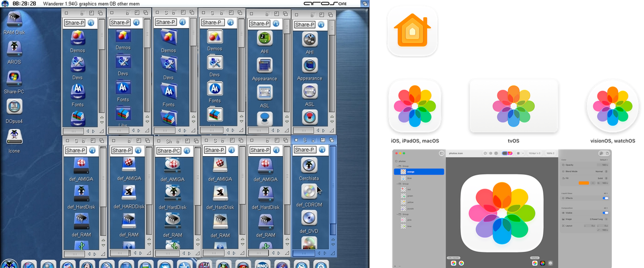Open ASL in the round gray AHI window
Screen dimensions: 644x268
pos(309,92)
